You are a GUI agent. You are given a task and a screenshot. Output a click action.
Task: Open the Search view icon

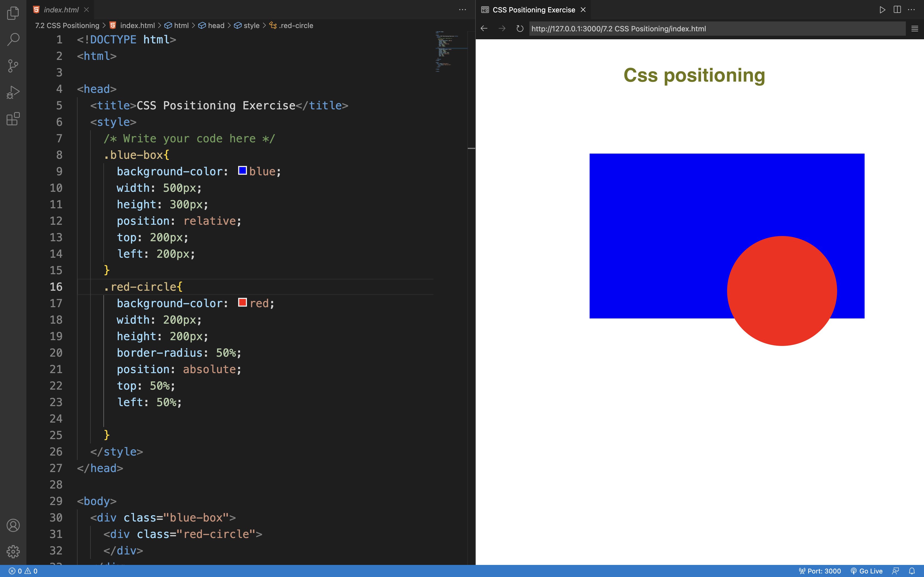point(13,39)
